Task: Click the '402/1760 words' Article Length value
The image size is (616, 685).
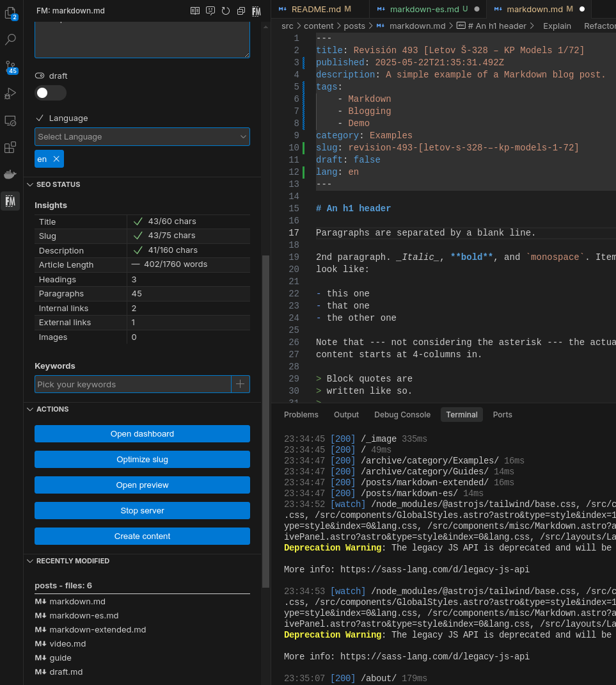Action: click(175, 264)
